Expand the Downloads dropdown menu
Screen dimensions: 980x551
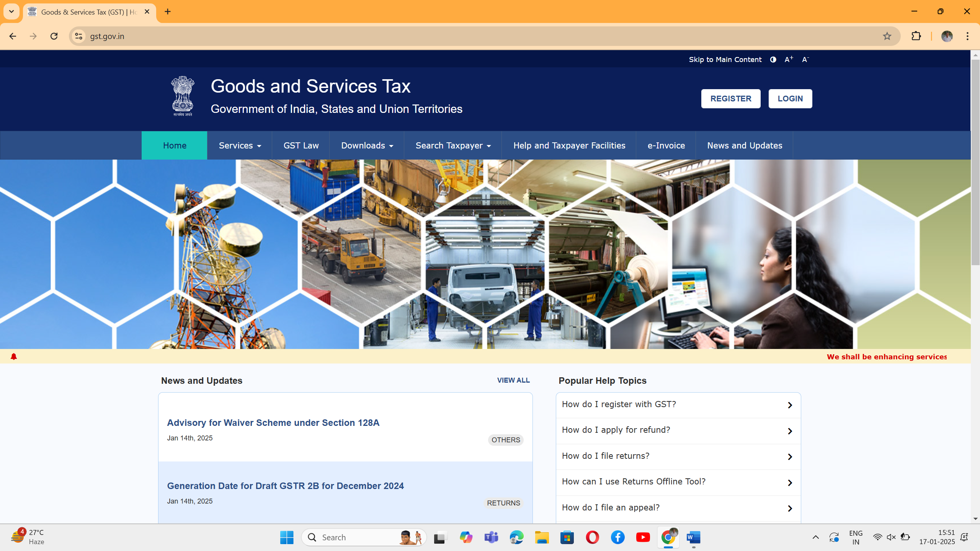367,145
